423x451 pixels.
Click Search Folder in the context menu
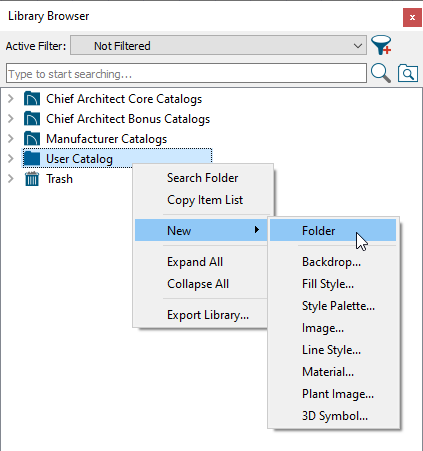203,178
